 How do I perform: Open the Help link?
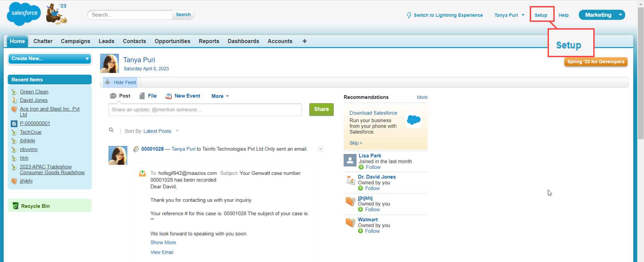(x=564, y=15)
